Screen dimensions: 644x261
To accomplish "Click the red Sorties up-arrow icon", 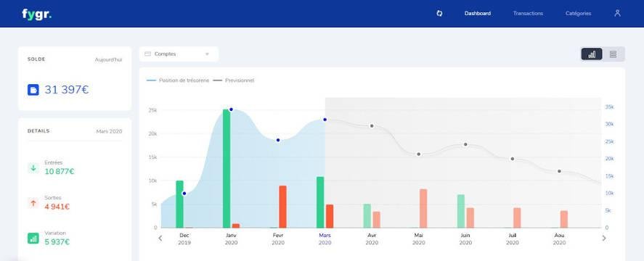I will (x=33, y=203).
